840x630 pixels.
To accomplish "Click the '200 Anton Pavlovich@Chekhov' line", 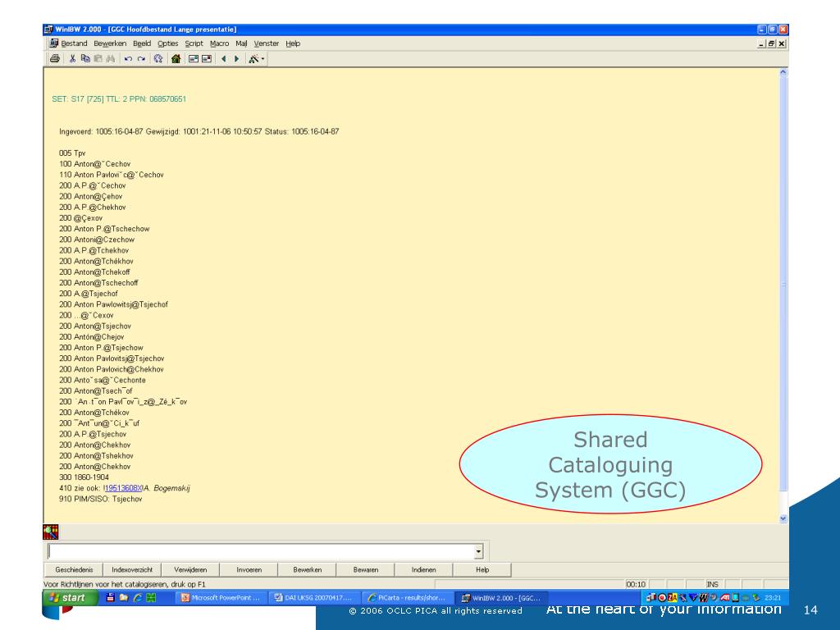I will [x=112, y=369].
